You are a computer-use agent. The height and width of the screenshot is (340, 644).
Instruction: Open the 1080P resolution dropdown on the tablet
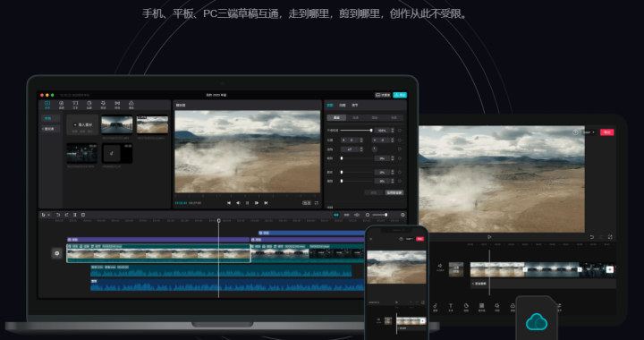pos(589,132)
